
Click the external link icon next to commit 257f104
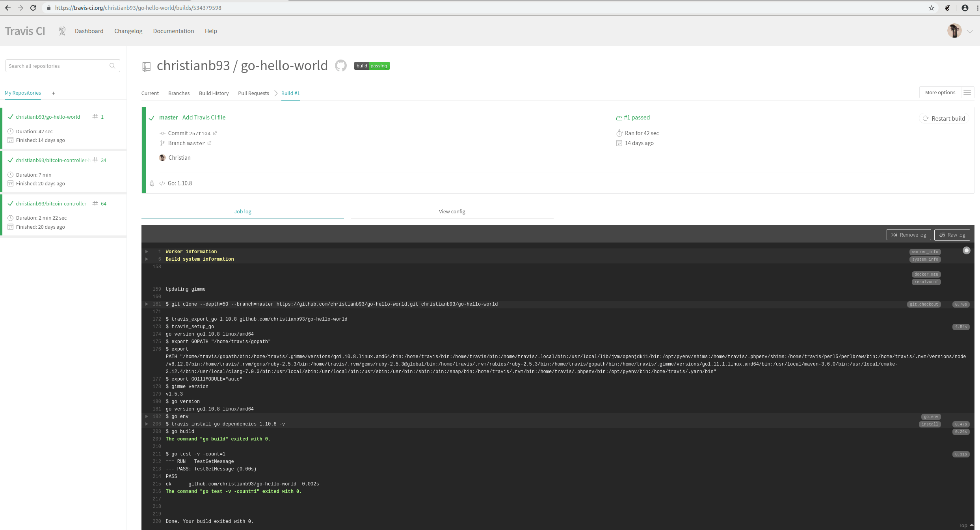click(x=215, y=133)
